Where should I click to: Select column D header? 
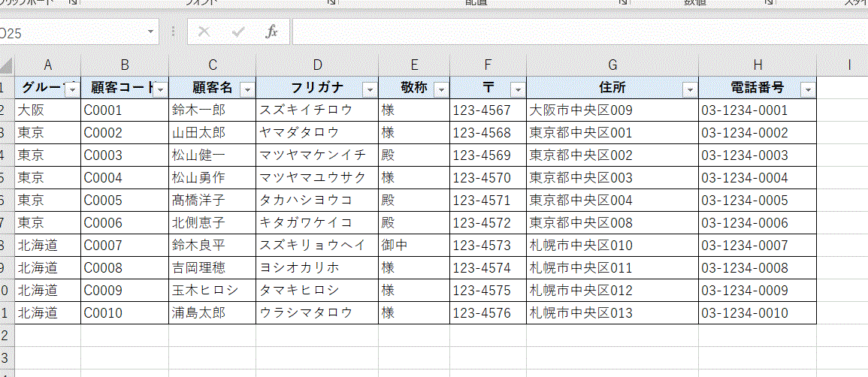tap(317, 65)
